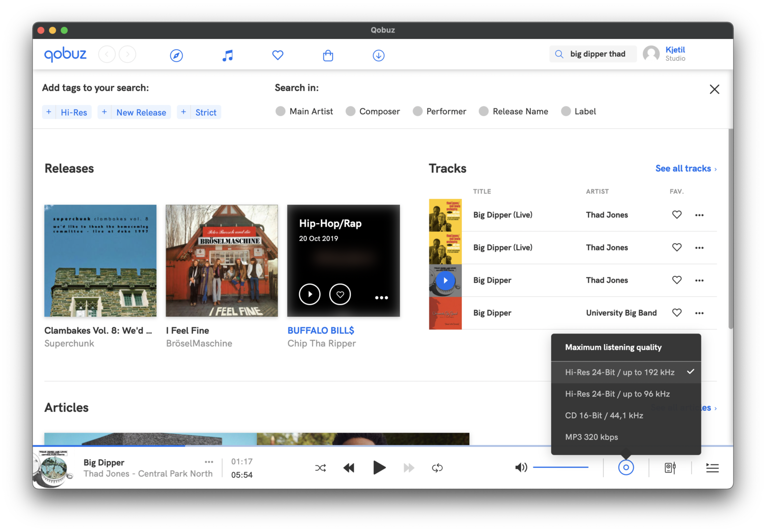Open I Feel Fine album title
Viewport: 766px width, 532px height.
tap(187, 331)
